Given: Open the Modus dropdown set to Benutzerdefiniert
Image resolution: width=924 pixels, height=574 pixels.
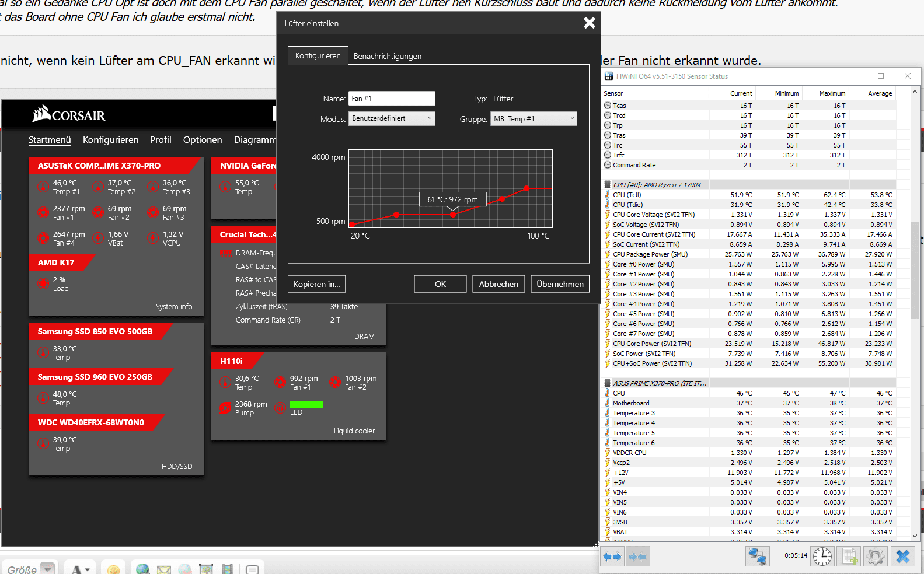Looking at the screenshot, I should (392, 118).
